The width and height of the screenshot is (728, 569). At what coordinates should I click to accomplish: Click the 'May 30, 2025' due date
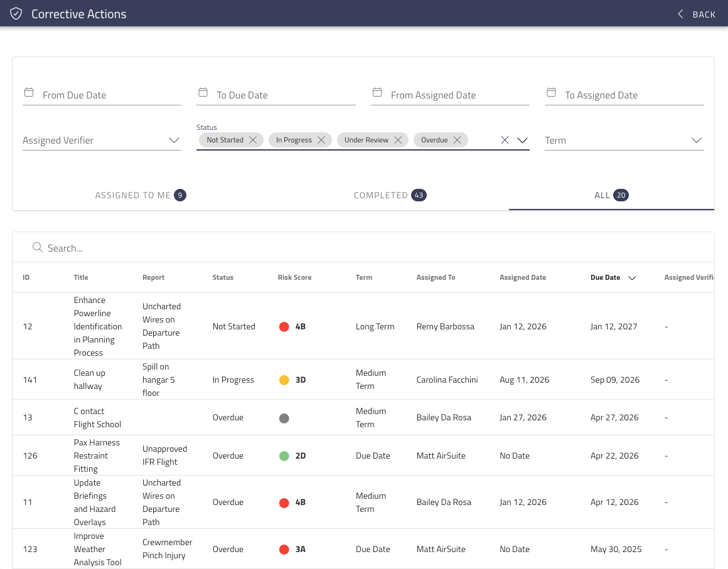point(616,549)
